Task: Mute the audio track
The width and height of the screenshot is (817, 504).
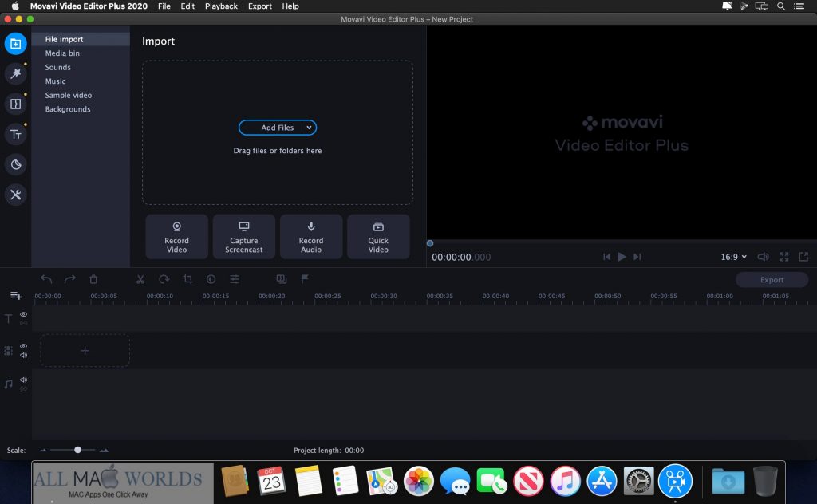Action: (x=23, y=380)
